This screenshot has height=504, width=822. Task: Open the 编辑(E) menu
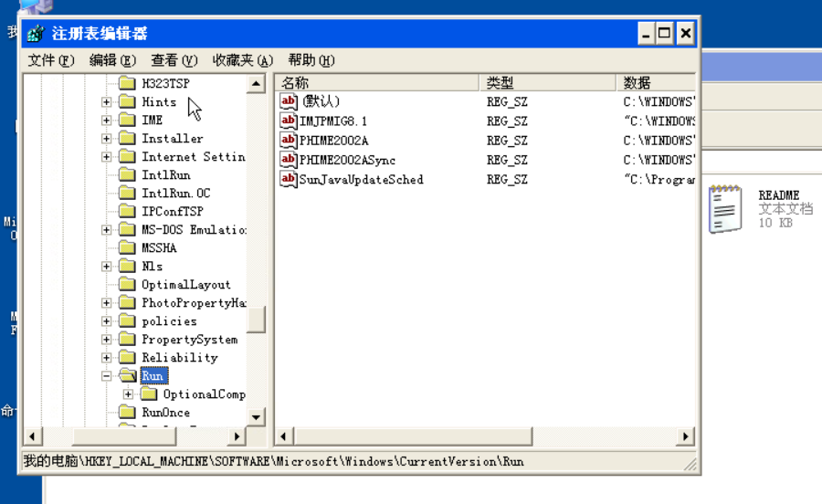pos(112,60)
